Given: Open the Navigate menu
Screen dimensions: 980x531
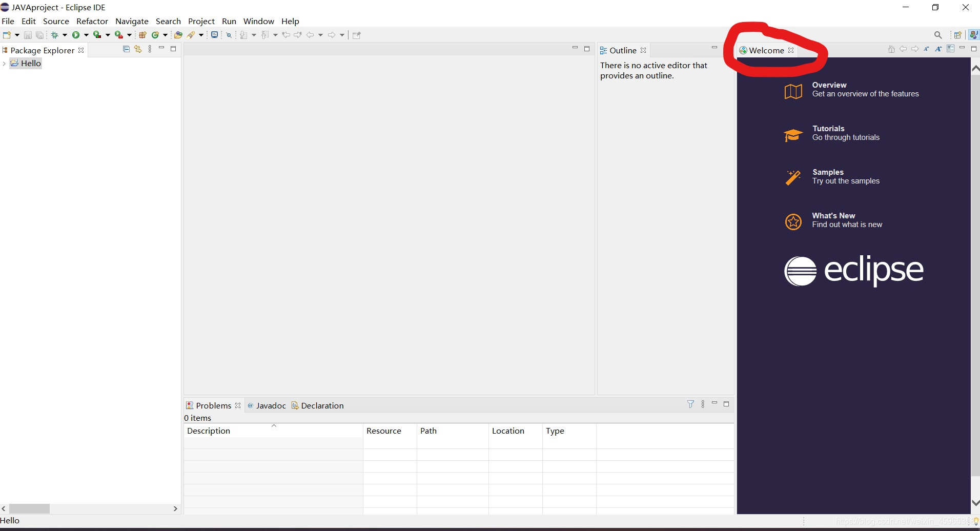Looking at the screenshot, I should tap(132, 21).
